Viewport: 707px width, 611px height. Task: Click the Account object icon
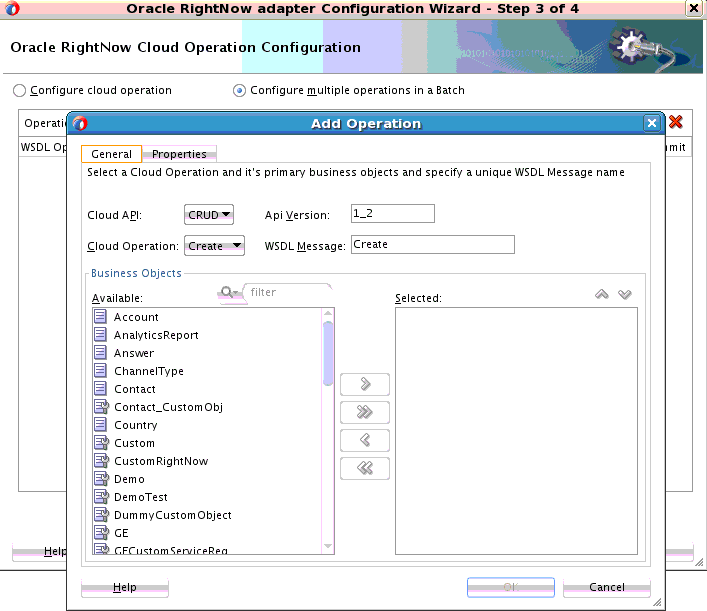[101, 317]
